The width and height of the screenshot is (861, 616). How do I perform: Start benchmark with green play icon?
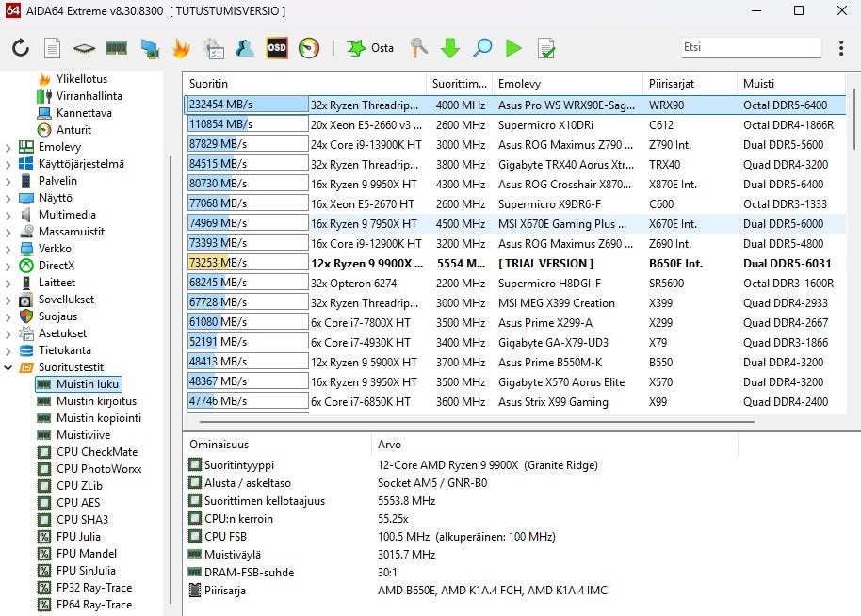(x=513, y=48)
